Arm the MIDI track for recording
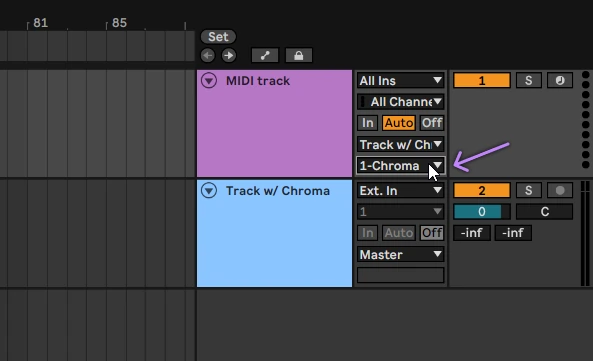Screen dimensions: 593x361 click(x=560, y=81)
